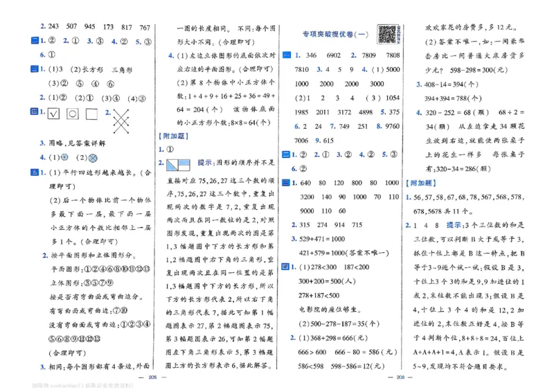
Task: Click the line 有弯曲面或弯曲边:⑦⑩
Action: [89, 311]
